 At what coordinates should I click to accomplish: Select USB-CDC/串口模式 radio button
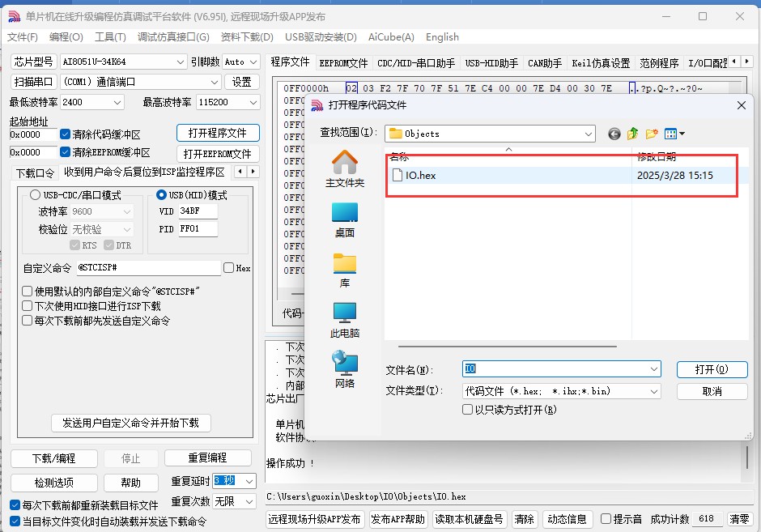35,195
